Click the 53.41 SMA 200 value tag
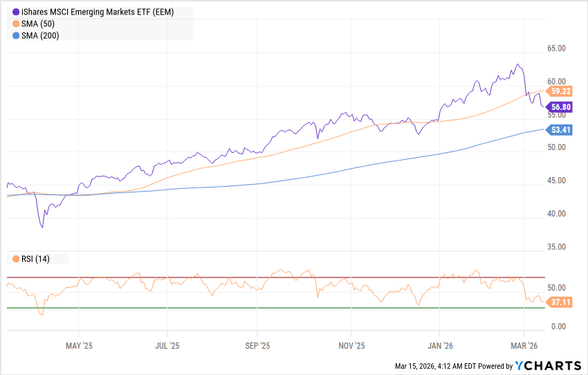The width and height of the screenshot is (588, 375). [559, 130]
